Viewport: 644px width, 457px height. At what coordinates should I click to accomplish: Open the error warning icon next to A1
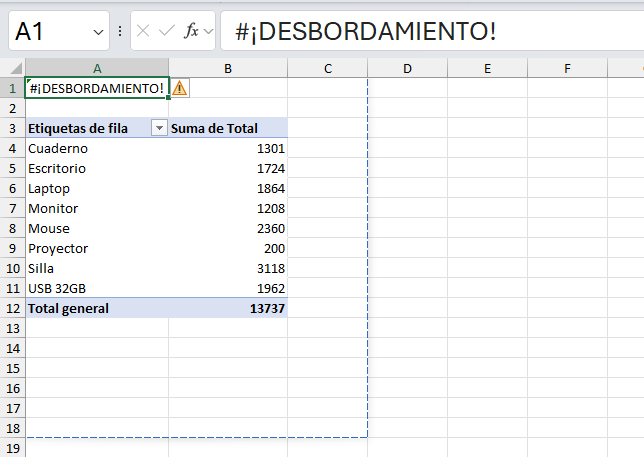click(179, 88)
